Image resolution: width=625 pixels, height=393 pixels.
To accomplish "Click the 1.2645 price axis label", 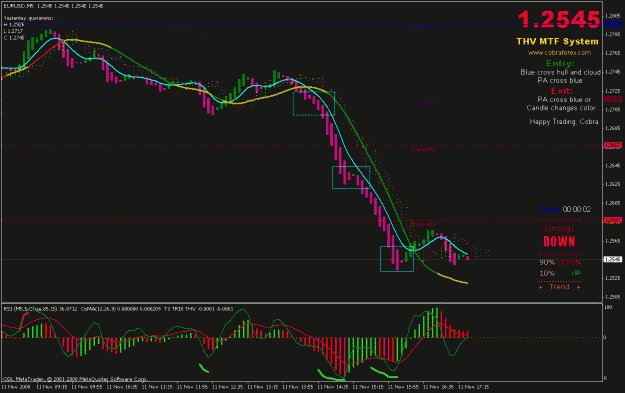I will (612, 165).
